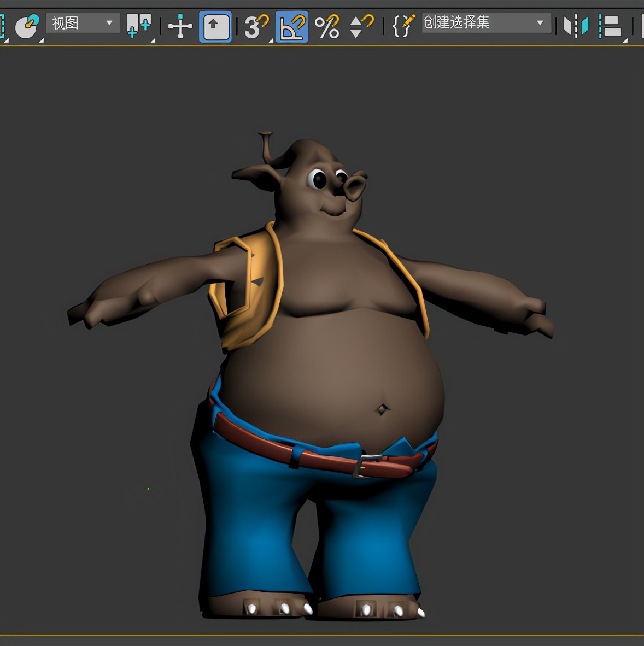644x646 pixels.
Task: Click the Spinner Snap toggle
Action: coord(360,26)
